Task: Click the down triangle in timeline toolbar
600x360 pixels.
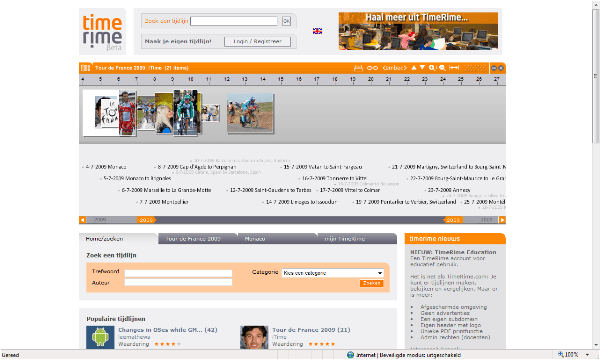Action: coord(422,68)
